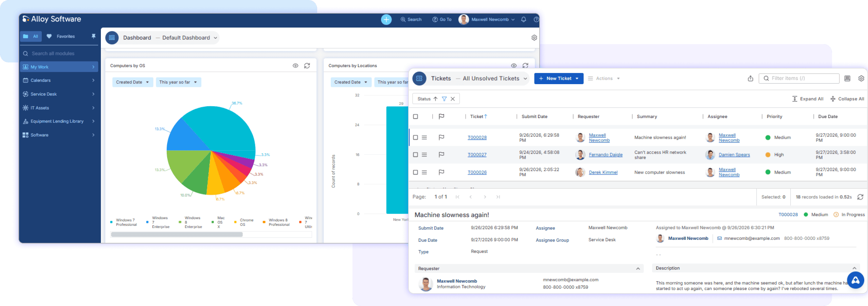Open This year so far dropdown in Computers by OS
Viewport: 868px width, 306px height.
[x=178, y=82]
